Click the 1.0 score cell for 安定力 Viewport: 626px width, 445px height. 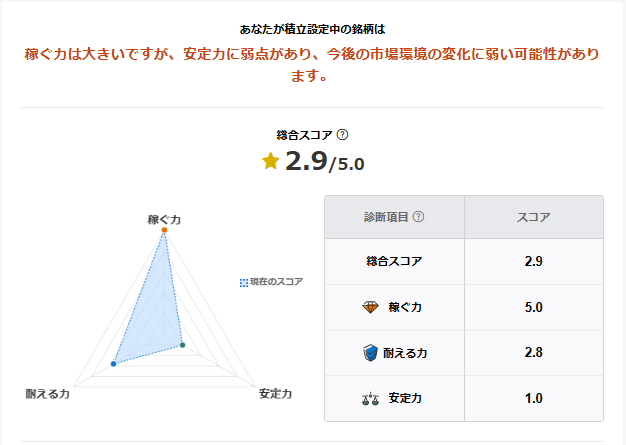click(533, 398)
